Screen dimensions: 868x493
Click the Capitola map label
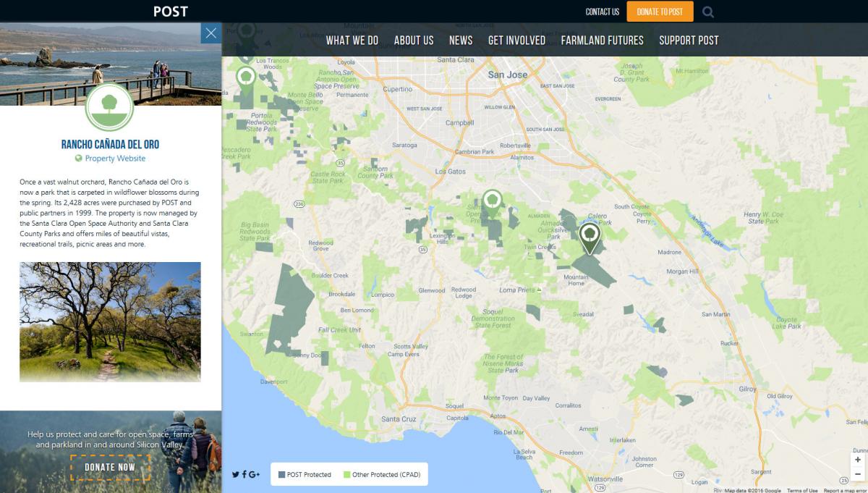[457, 418]
